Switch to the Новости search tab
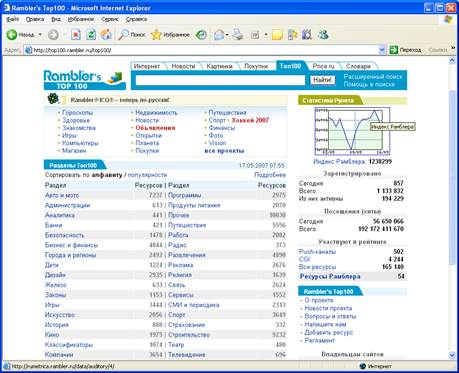 [183, 66]
